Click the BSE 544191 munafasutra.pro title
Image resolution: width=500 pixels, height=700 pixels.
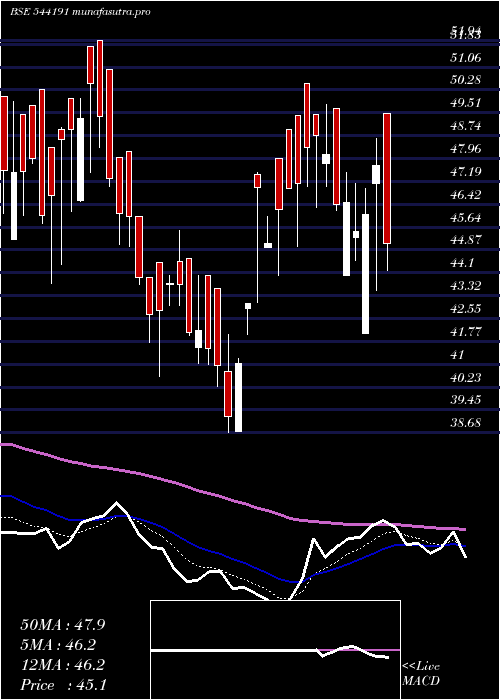pyautogui.click(x=80, y=12)
